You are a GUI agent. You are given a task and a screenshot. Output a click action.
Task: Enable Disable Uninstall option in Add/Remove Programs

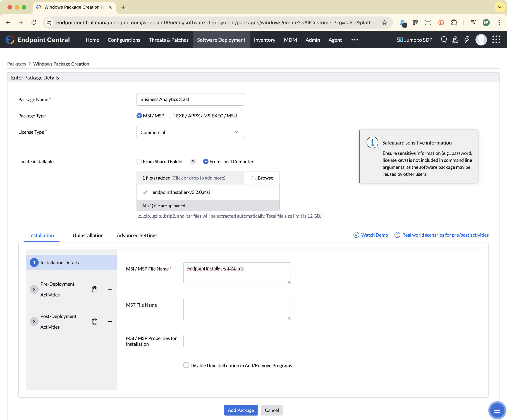tap(186, 365)
